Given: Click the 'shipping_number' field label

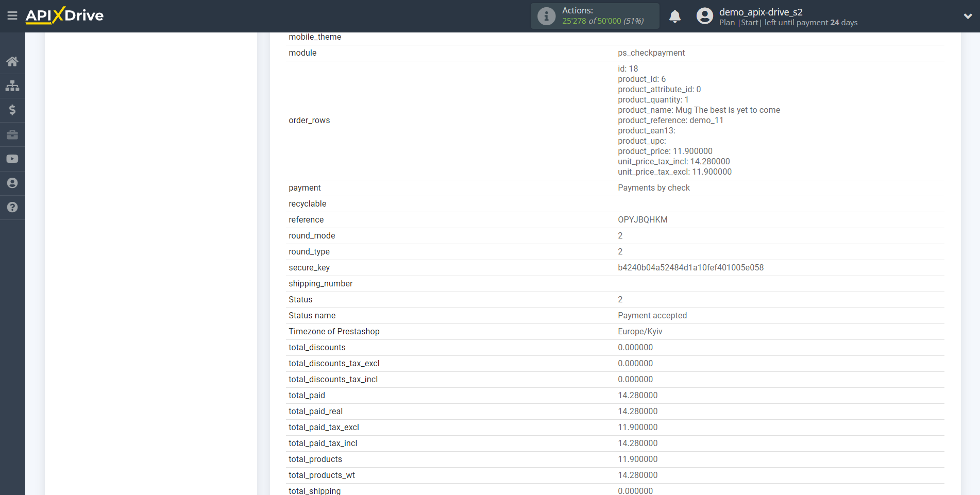Looking at the screenshot, I should click(320, 283).
